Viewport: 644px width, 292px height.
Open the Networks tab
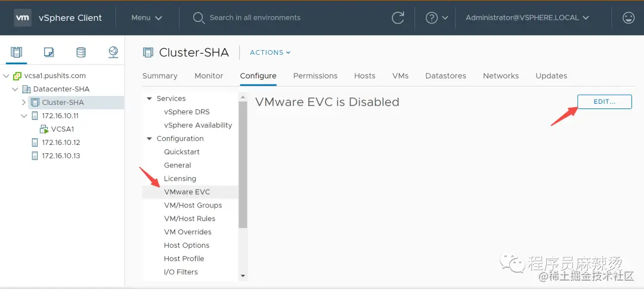(501, 76)
